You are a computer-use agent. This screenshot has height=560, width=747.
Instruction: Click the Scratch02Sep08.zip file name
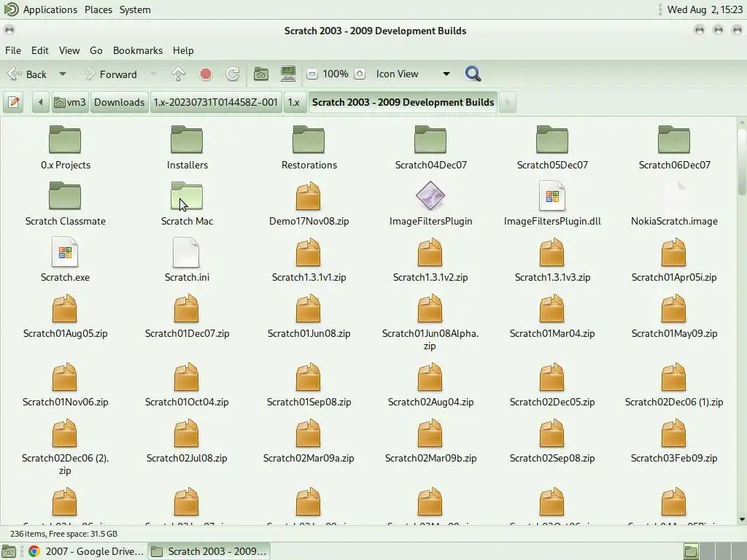(552, 458)
